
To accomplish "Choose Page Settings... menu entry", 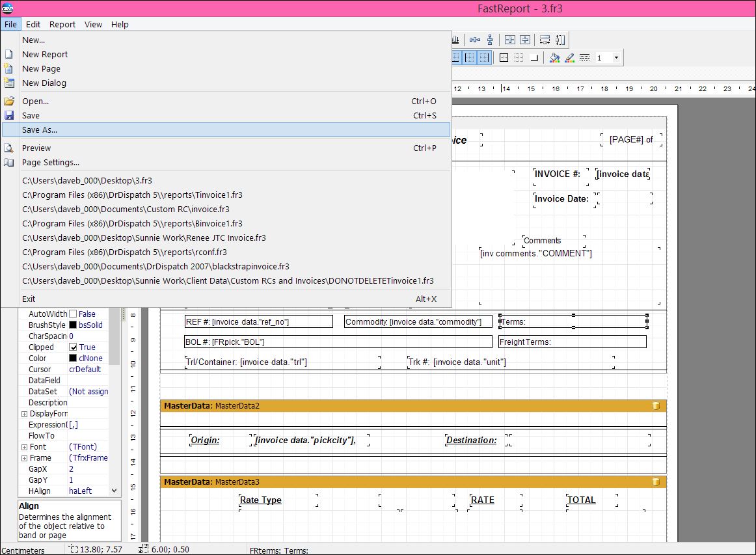I will [x=226, y=163].
